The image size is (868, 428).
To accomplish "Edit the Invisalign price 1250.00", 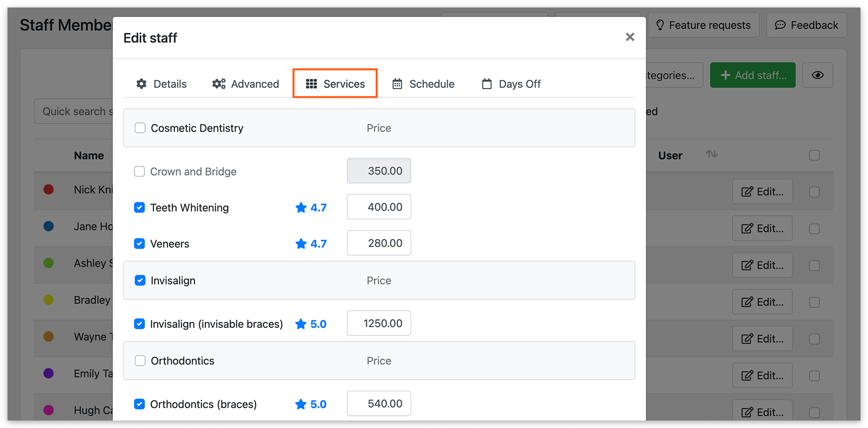I will click(x=379, y=323).
